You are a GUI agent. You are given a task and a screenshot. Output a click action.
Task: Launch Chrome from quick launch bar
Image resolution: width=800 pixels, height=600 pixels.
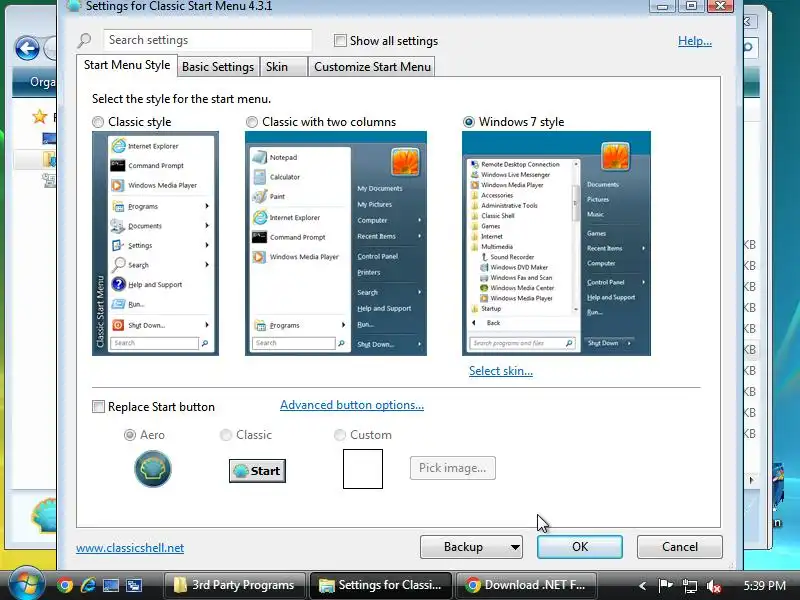[65, 585]
